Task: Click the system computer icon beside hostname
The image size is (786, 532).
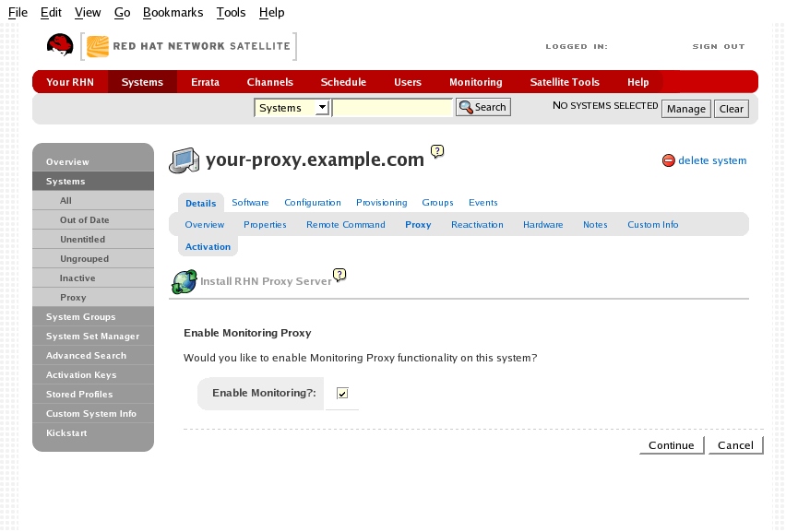Action: coord(184,160)
